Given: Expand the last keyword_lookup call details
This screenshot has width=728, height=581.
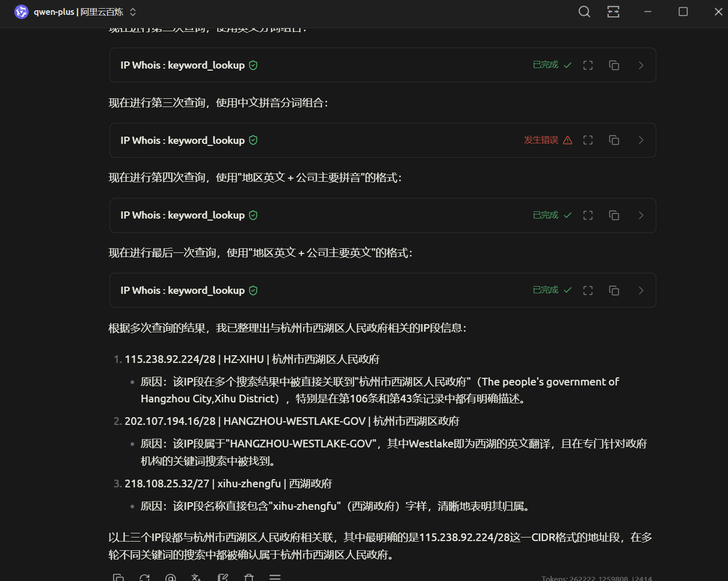Looking at the screenshot, I should tap(640, 290).
